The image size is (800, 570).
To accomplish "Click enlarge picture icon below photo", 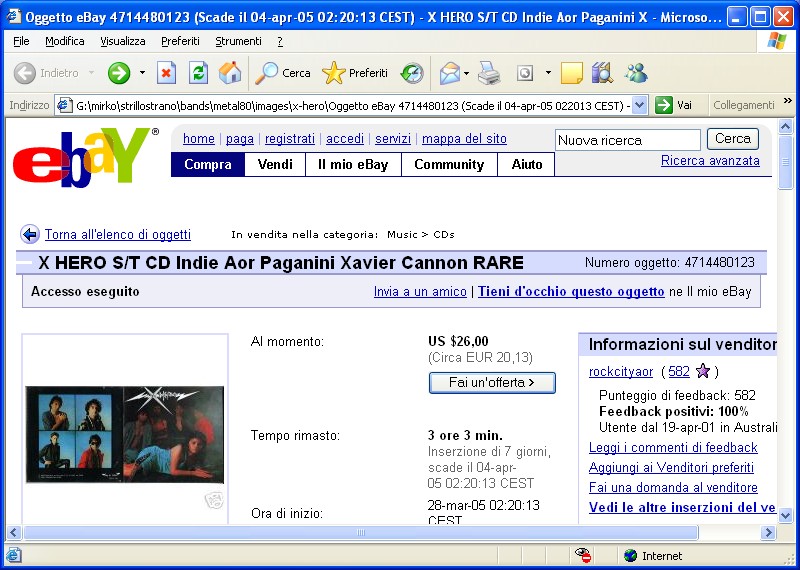I will pyautogui.click(x=214, y=500).
